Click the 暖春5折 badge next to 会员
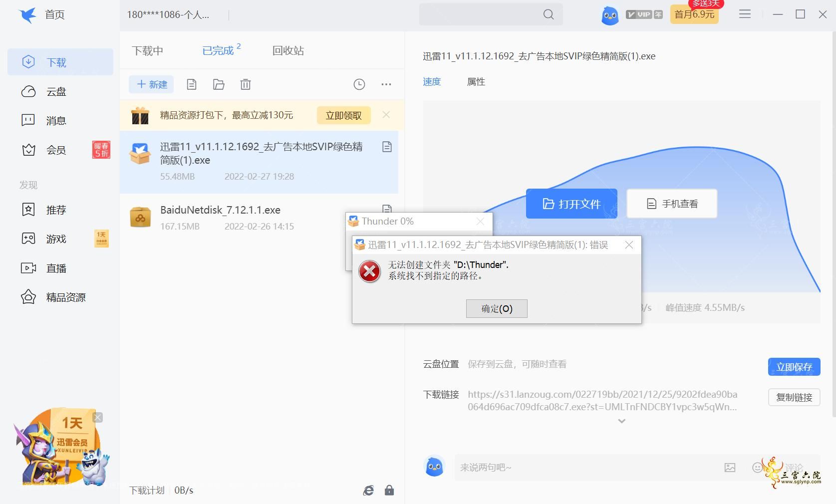Viewport: 836px width, 504px height. click(101, 150)
